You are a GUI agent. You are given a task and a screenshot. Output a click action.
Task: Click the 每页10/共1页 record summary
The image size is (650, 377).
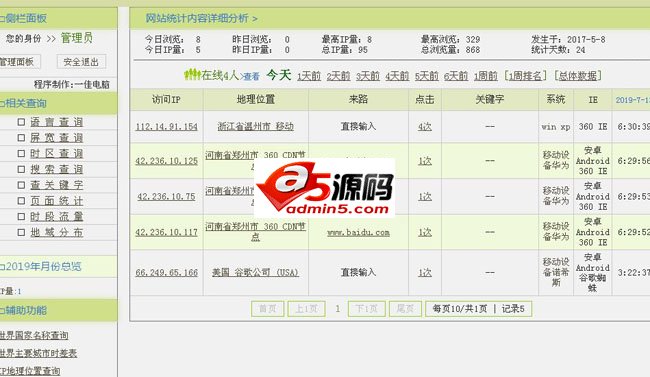coord(478,309)
